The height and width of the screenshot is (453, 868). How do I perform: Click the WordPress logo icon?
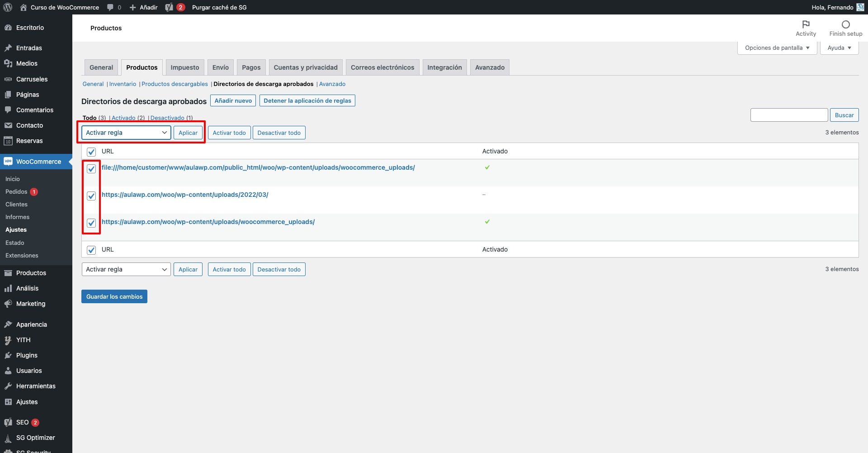8,7
